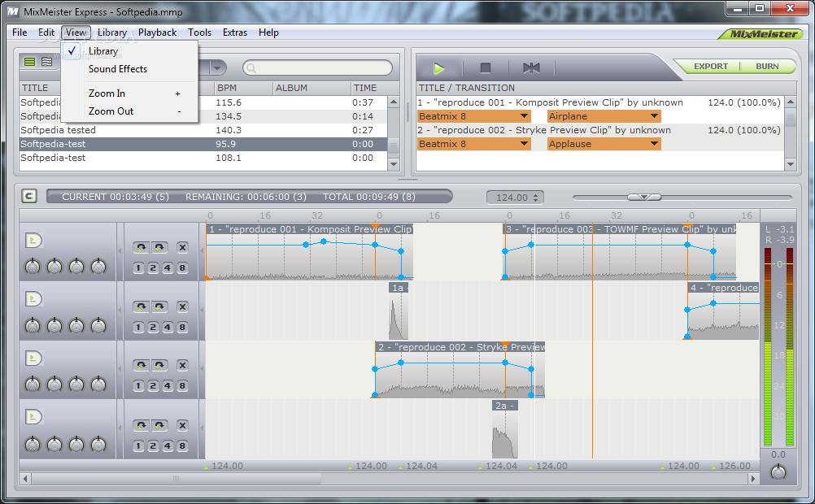815x504 pixels.
Task: Toggle the 4 button on the first track
Action: [x=168, y=268]
